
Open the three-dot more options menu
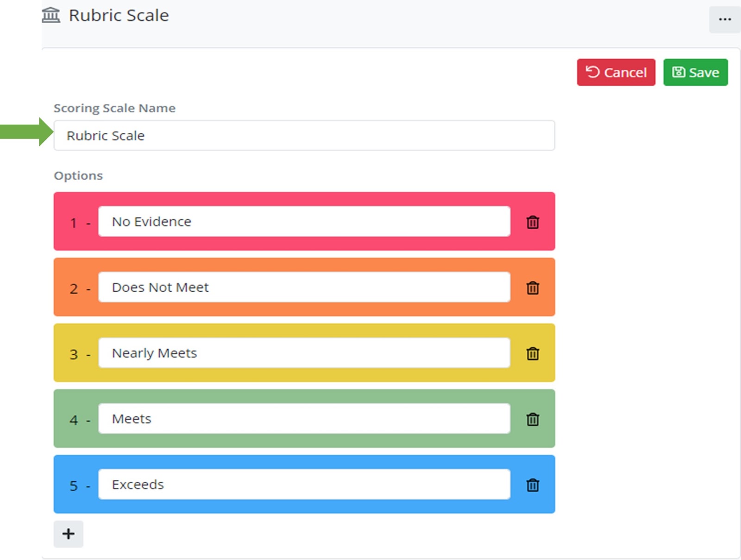(x=724, y=19)
